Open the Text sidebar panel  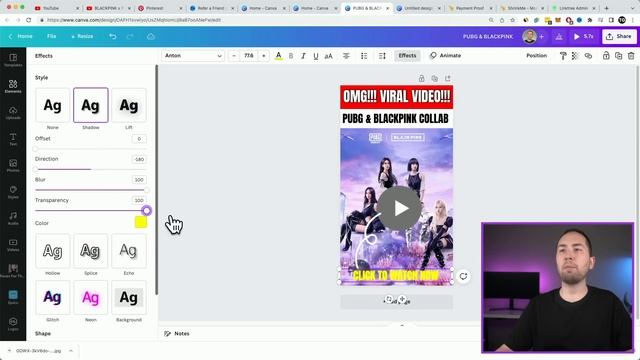coord(13,139)
